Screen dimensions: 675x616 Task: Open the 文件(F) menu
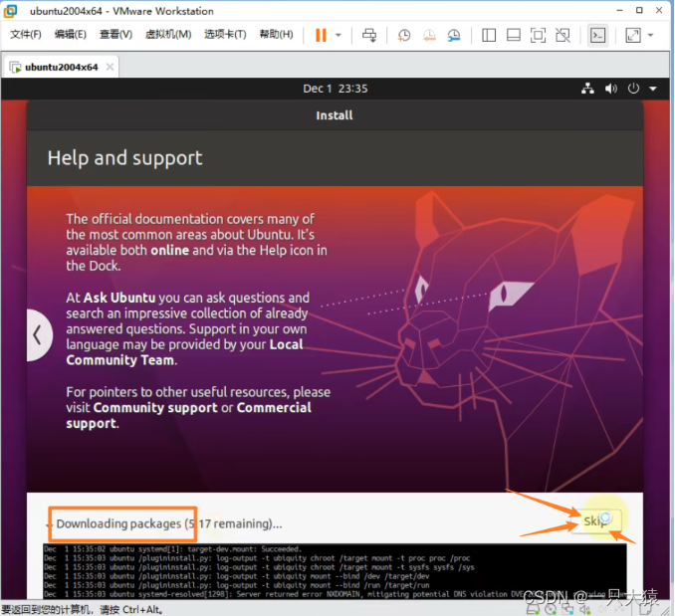click(x=26, y=35)
